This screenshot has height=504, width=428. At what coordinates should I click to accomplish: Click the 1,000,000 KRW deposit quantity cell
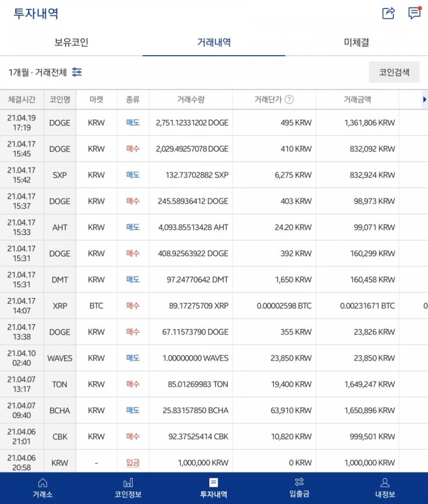click(x=190, y=461)
